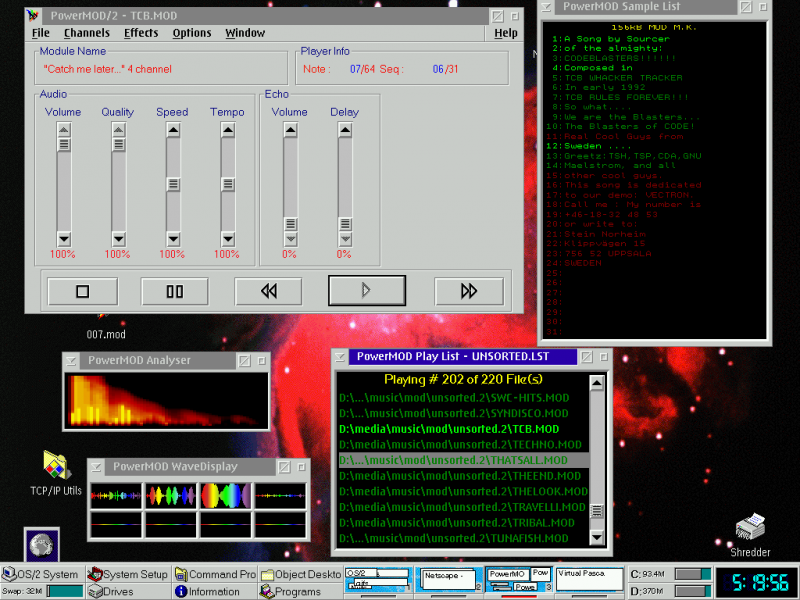The height and width of the screenshot is (600, 800).
Task: Select TCB.MOD in the play list
Action: tap(463, 429)
